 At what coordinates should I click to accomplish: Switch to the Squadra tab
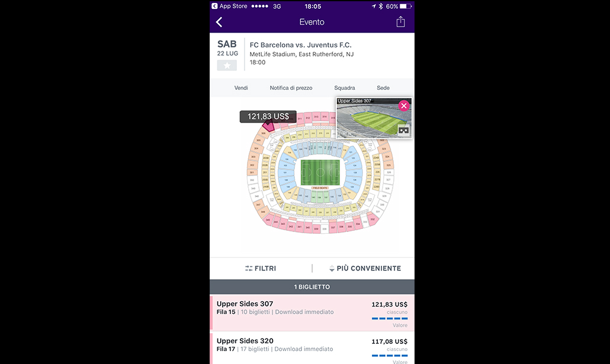click(x=345, y=87)
